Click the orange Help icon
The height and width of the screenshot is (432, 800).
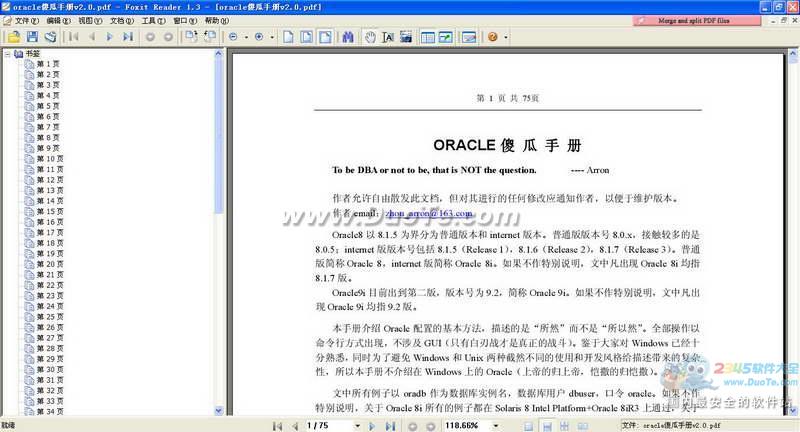(x=493, y=37)
